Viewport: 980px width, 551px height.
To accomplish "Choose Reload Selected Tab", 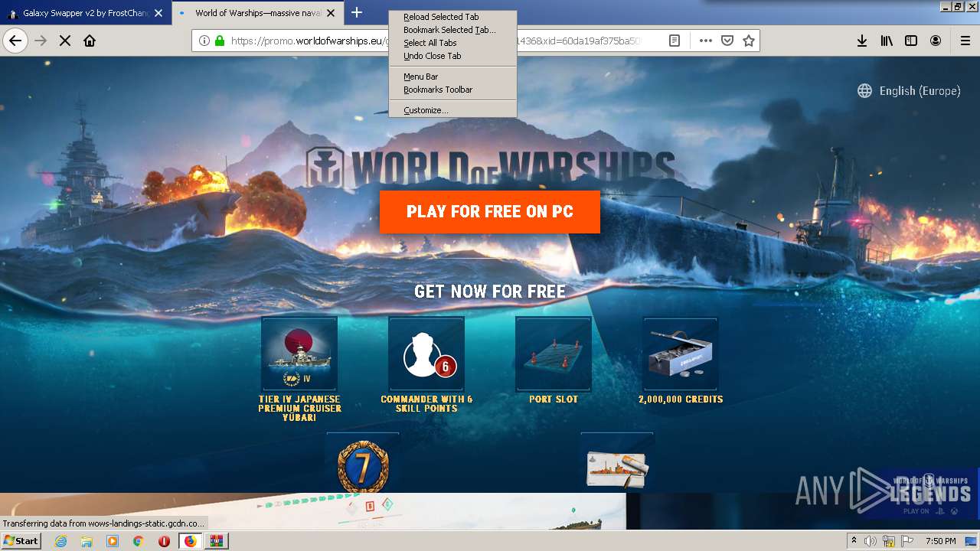I will tap(452, 17).
